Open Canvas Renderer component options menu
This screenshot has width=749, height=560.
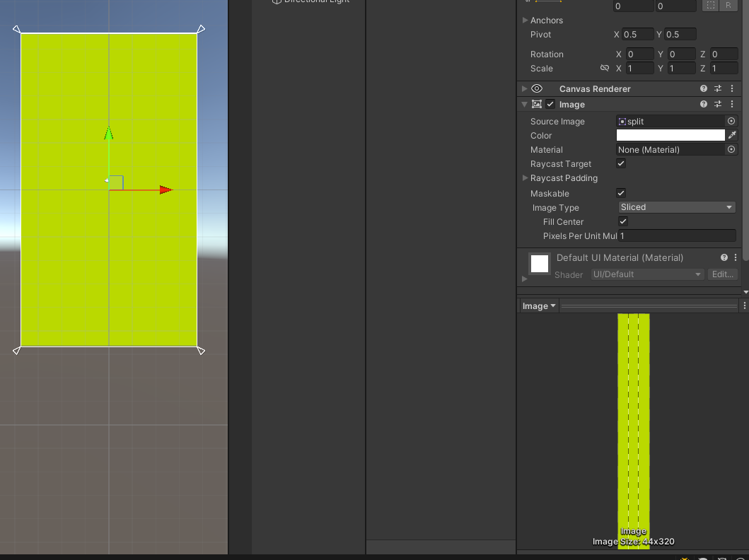click(x=732, y=89)
